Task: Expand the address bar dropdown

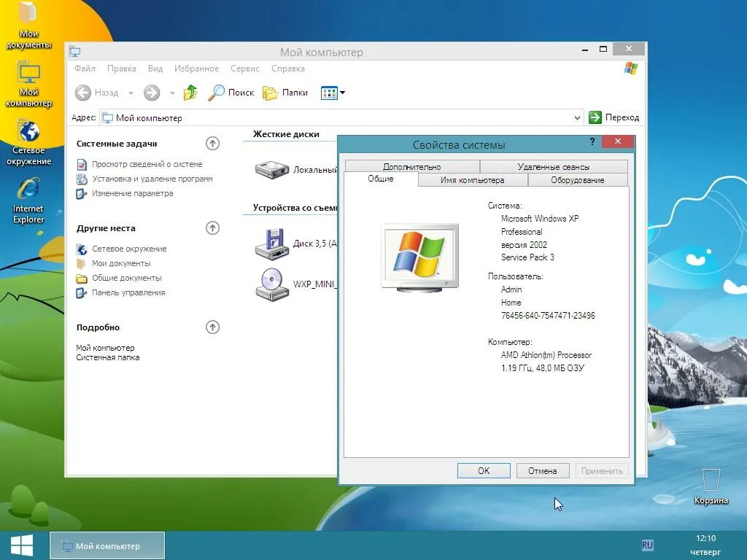Action: point(577,117)
